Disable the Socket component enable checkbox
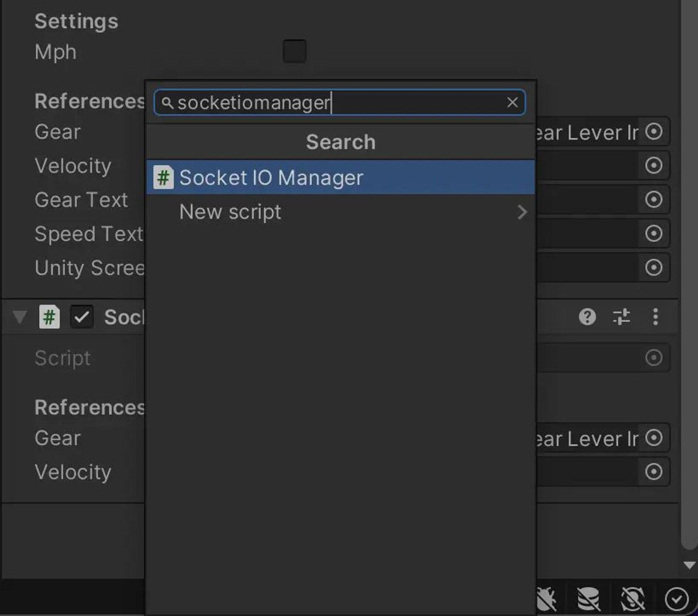 click(x=82, y=317)
